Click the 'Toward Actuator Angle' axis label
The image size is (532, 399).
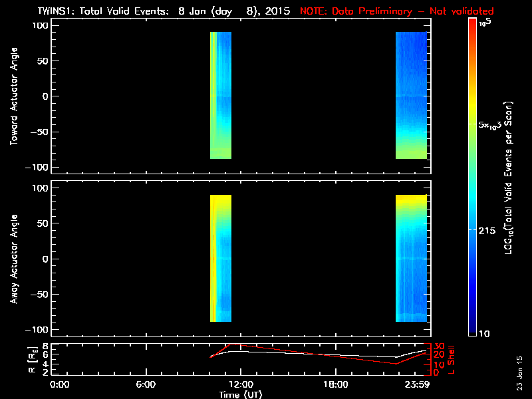[x=12, y=96]
